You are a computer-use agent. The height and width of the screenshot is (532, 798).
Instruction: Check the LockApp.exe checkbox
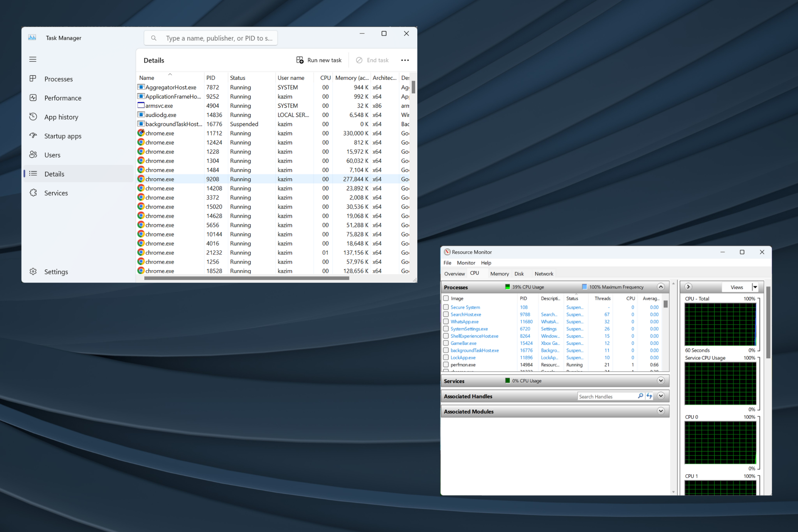(446, 357)
